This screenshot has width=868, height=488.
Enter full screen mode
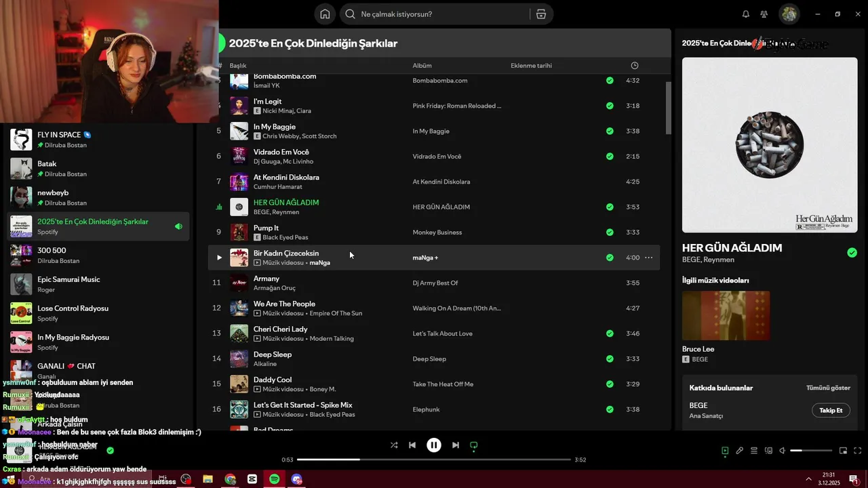[x=858, y=451]
